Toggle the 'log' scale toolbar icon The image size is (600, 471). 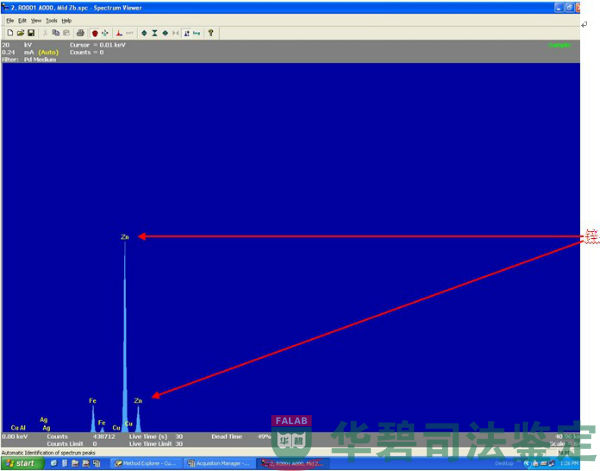197,33
